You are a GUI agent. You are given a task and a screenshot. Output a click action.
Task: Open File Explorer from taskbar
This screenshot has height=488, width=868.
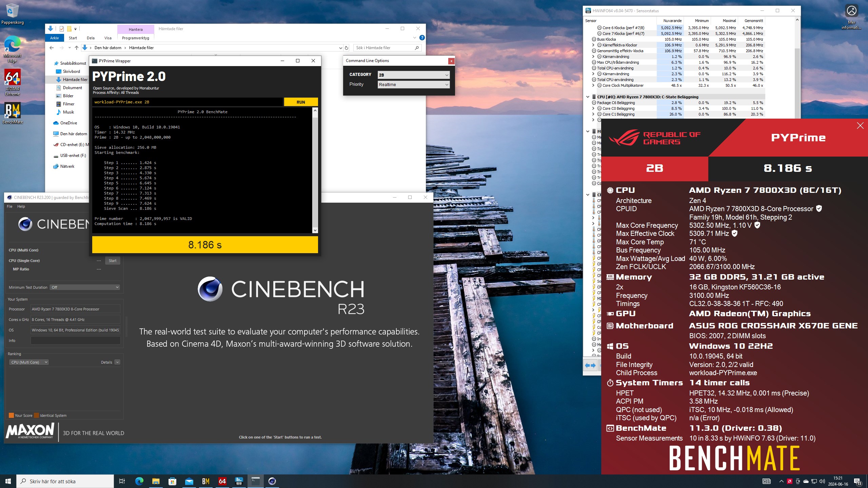pyautogui.click(x=156, y=481)
